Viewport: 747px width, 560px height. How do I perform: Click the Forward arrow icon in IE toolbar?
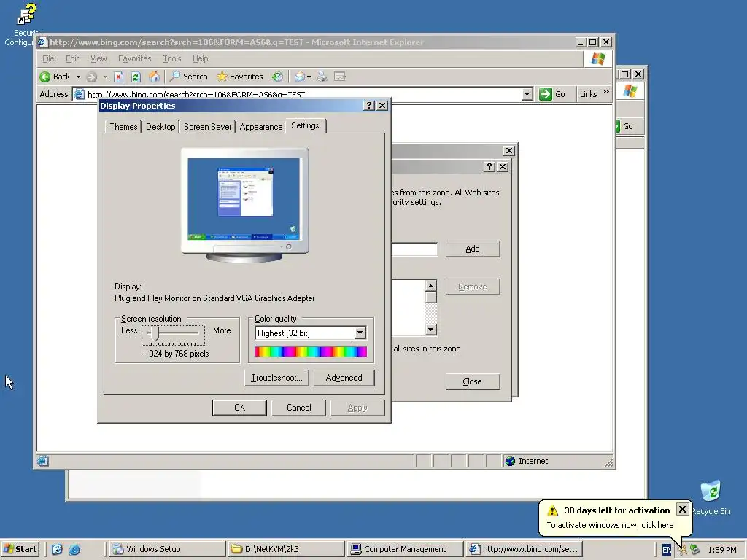click(92, 77)
